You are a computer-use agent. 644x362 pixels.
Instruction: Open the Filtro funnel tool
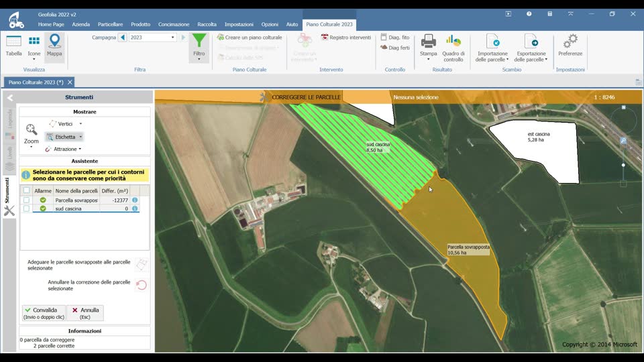[199, 44]
